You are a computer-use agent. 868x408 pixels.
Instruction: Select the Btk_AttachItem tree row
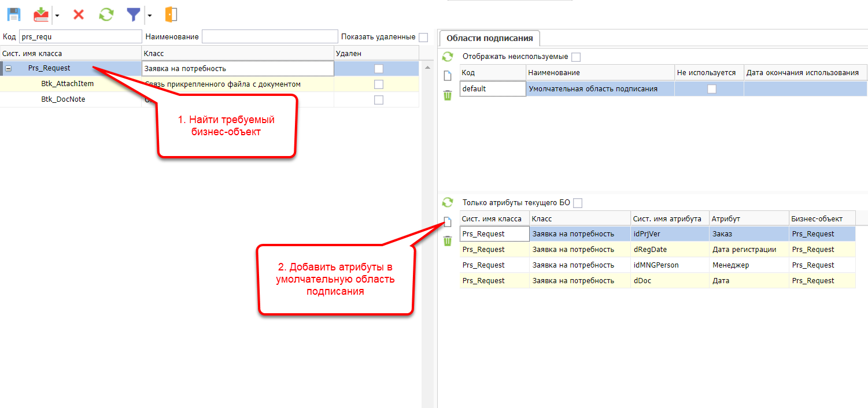pos(67,84)
